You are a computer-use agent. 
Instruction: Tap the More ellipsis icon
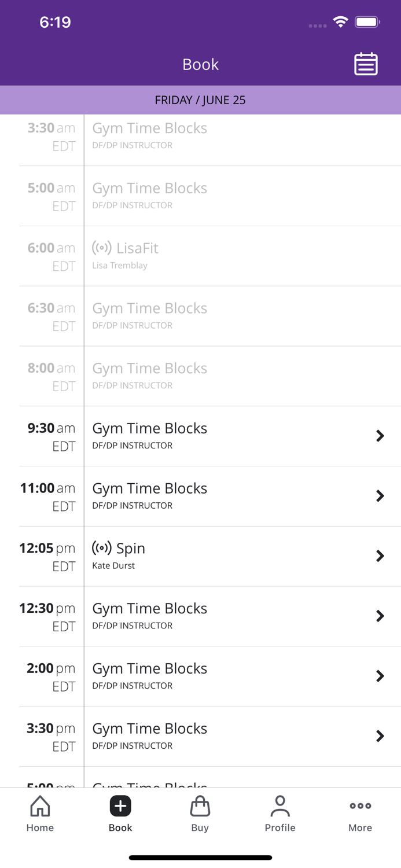(360, 806)
